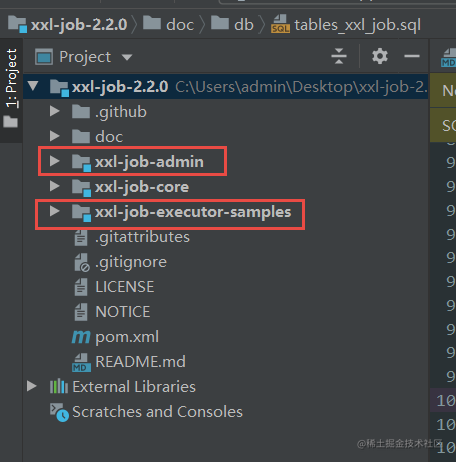Viewport: 456px width, 462px height.
Task: Collapse the xxl-job-2.2.0 root node
Action: pos(33,86)
